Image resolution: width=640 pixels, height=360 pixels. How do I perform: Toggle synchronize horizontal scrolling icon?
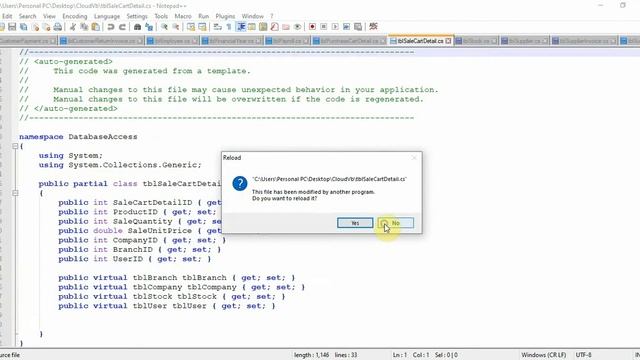[x=202, y=27]
